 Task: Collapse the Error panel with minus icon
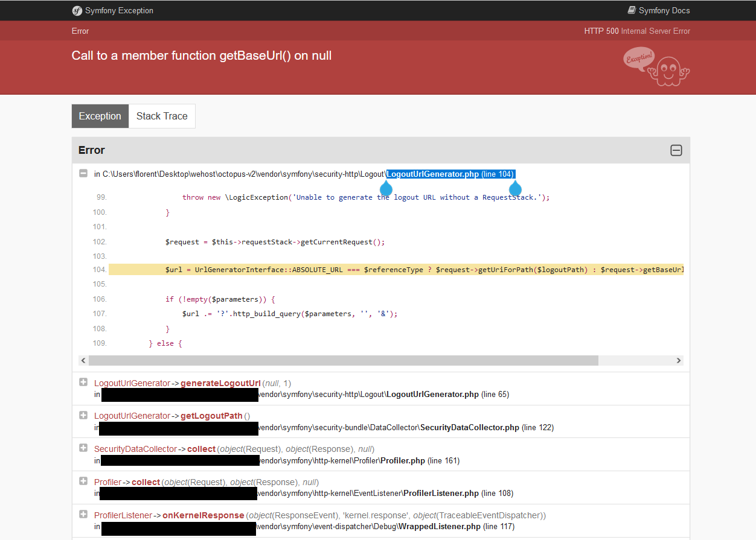(676, 150)
